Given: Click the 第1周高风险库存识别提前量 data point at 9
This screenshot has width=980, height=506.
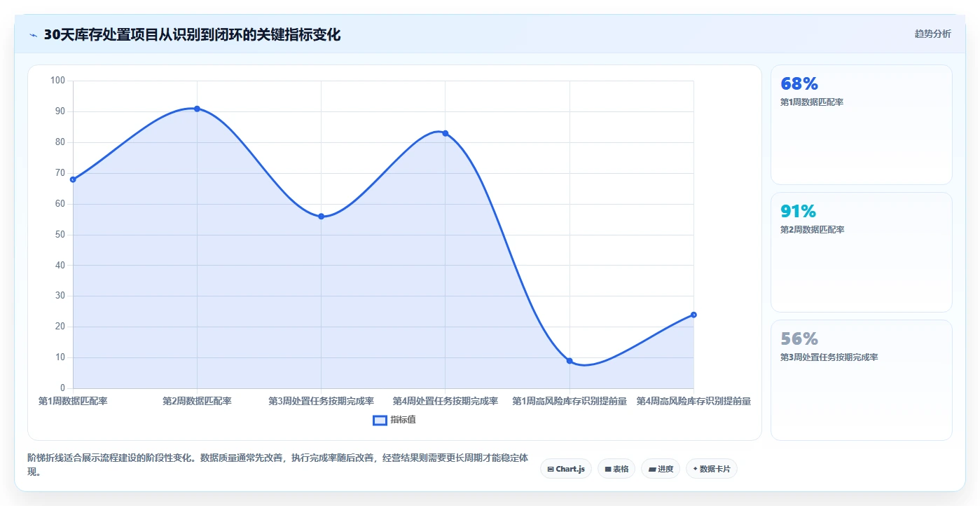Looking at the screenshot, I should tap(570, 361).
